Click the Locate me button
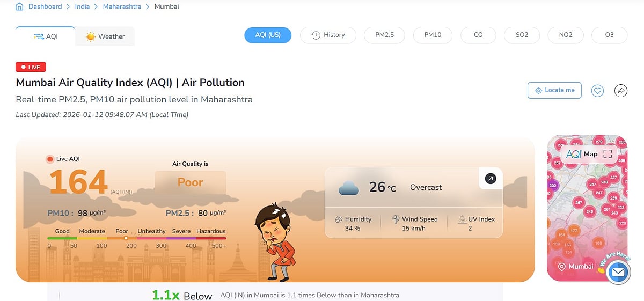The image size is (644, 301). click(x=554, y=90)
